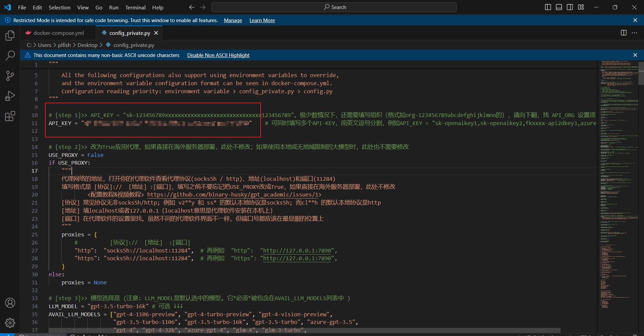Click "azure-gpt-3.5" on line 36
This screenshot has width=644, height=336.
(331, 322)
